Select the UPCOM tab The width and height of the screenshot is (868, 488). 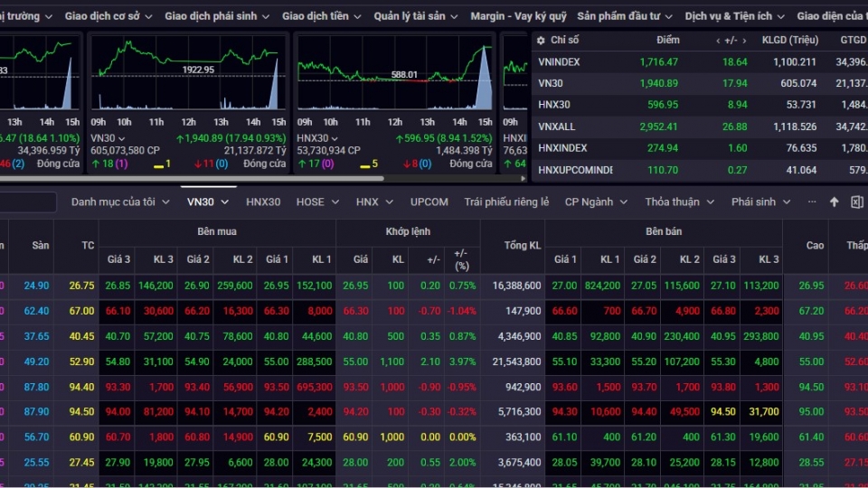(x=429, y=202)
